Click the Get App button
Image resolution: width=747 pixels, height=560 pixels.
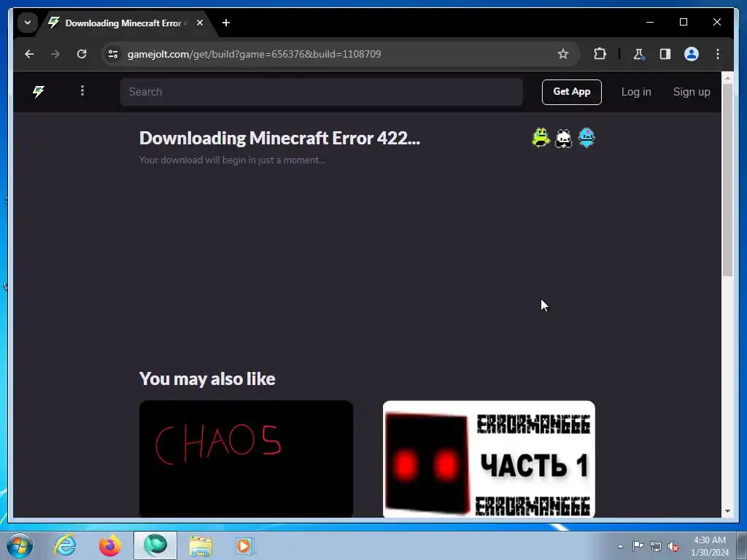click(572, 92)
